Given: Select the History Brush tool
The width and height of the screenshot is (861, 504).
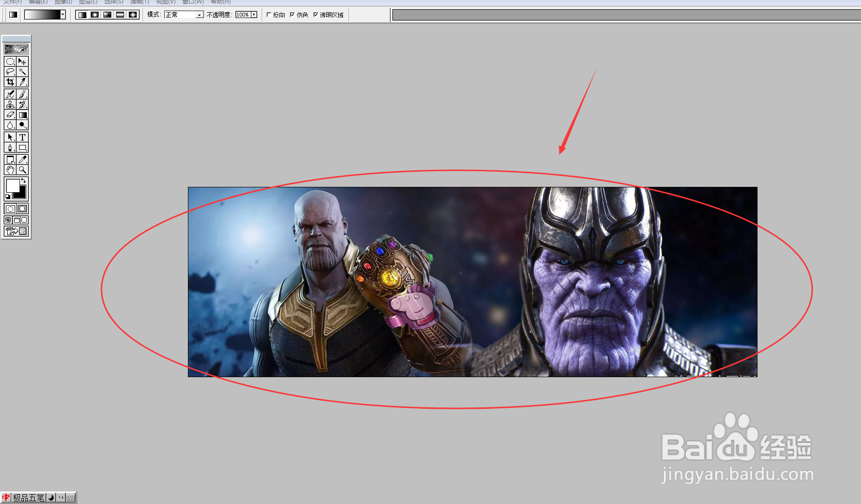Looking at the screenshot, I should click(x=22, y=104).
